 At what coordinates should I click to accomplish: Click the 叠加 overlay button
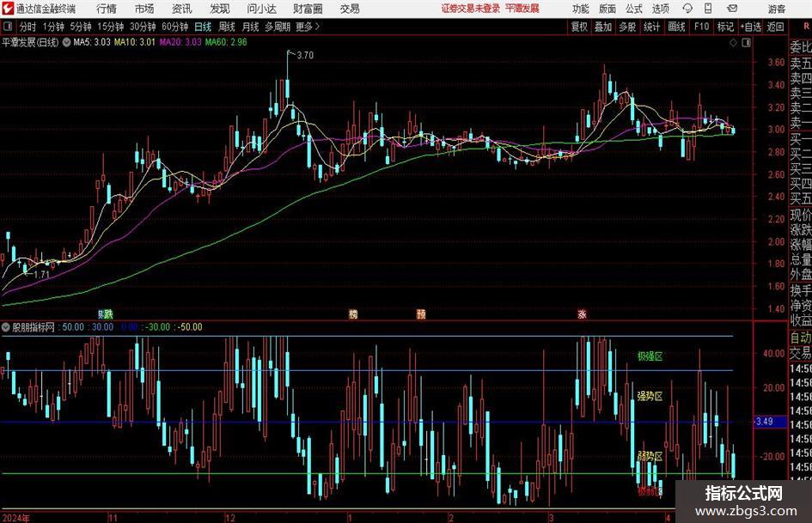point(603,27)
